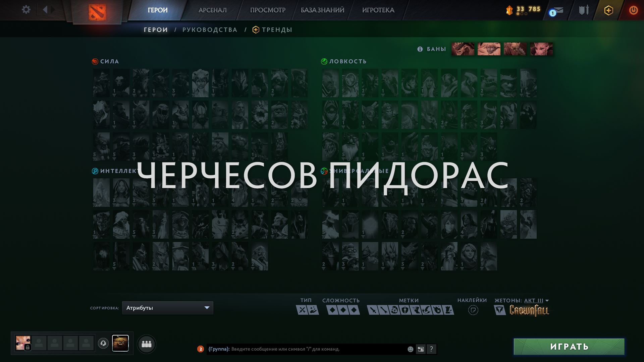Toggle the stickers filter under НАКЛЕЙКИ
The width and height of the screenshot is (644, 362).
(473, 310)
